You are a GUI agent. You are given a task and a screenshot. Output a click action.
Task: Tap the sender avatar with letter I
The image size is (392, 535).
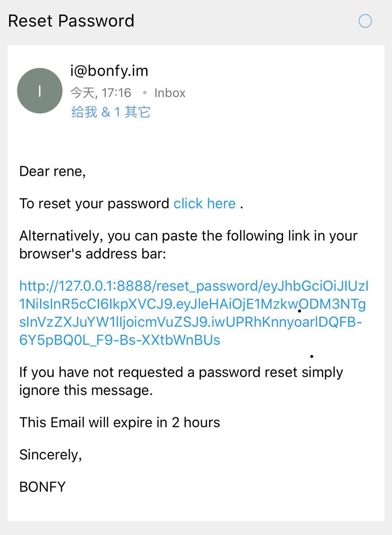tap(40, 91)
